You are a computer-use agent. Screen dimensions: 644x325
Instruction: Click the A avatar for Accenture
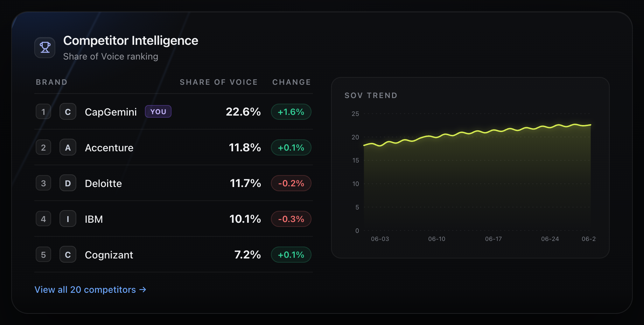[68, 147]
